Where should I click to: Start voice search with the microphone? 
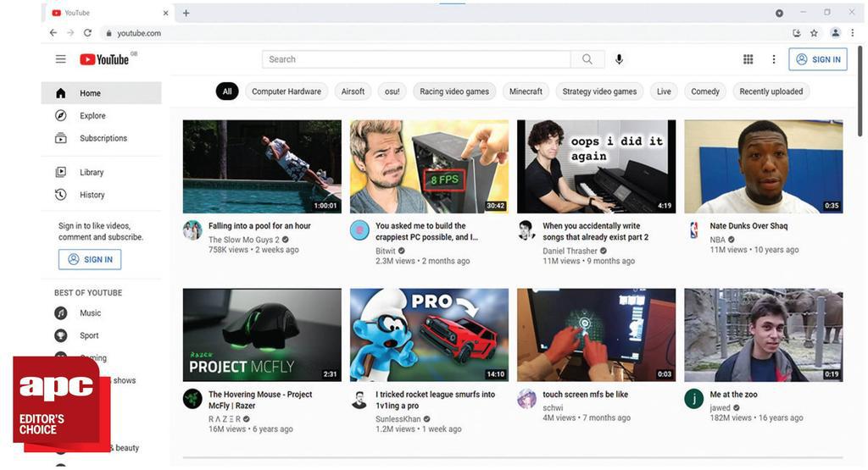(x=619, y=59)
